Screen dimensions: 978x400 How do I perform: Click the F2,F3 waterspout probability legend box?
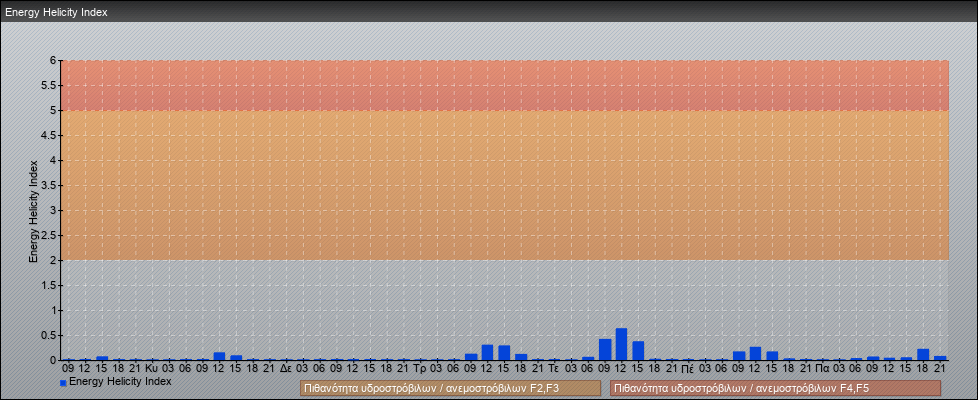450,388
